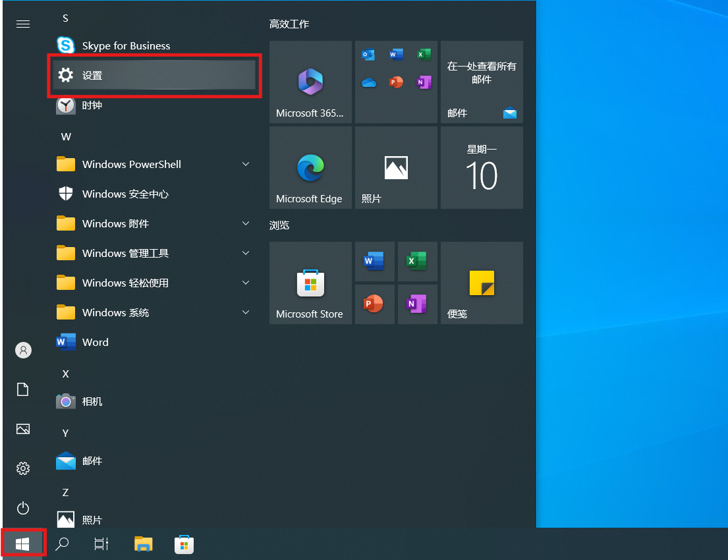Open the user account icon in sidebar

[x=23, y=350]
